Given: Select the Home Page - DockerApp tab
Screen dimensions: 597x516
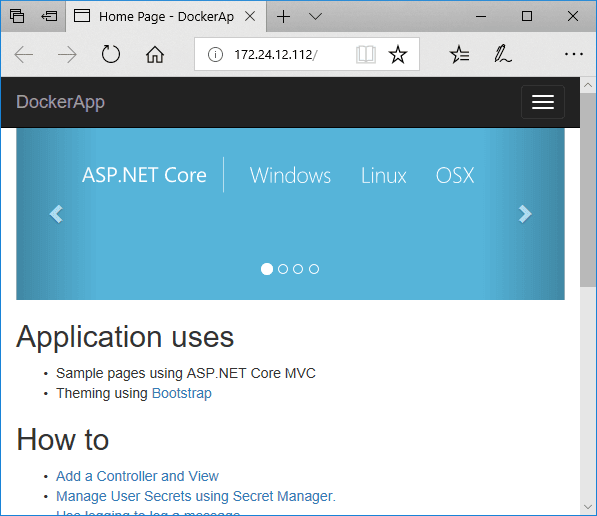Looking at the screenshot, I should (166, 16).
